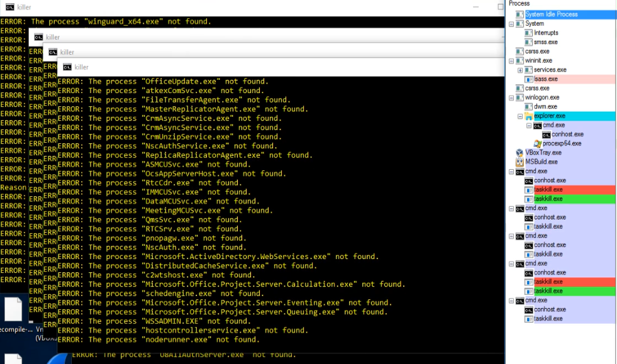Click the services.exe process icon
Screen dimensions: 617x364
pos(528,70)
